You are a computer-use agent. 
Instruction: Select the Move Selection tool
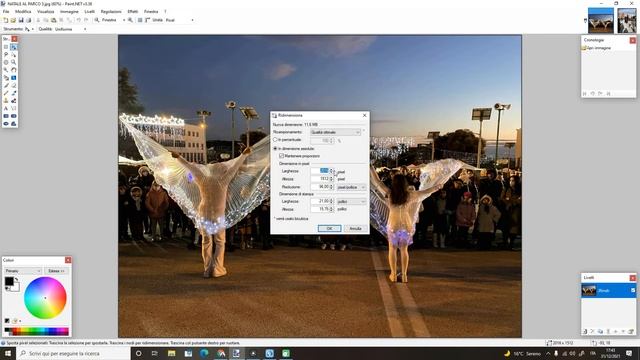[x=13, y=54]
